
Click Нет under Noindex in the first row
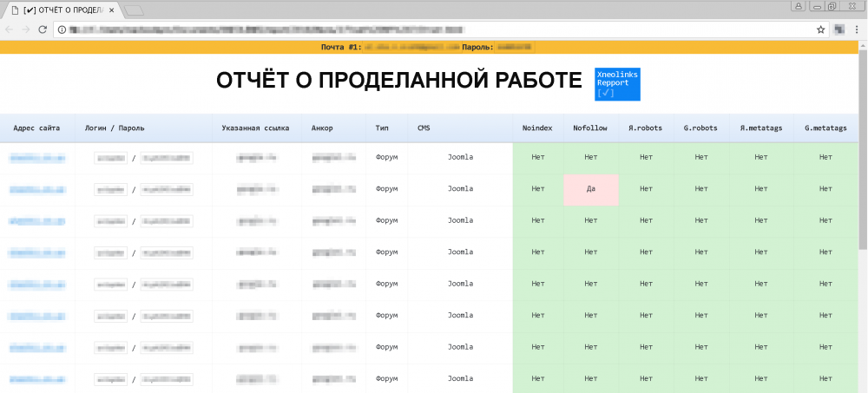click(538, 158)
